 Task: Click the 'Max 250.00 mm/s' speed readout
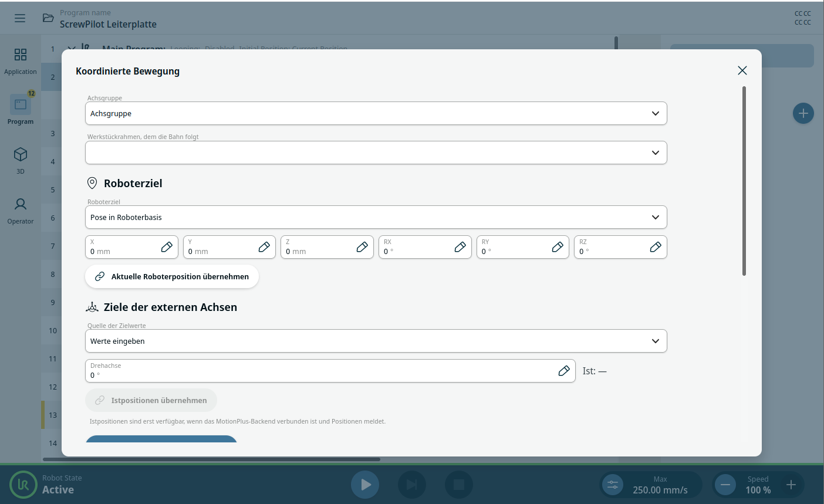(x=660, y=485)
